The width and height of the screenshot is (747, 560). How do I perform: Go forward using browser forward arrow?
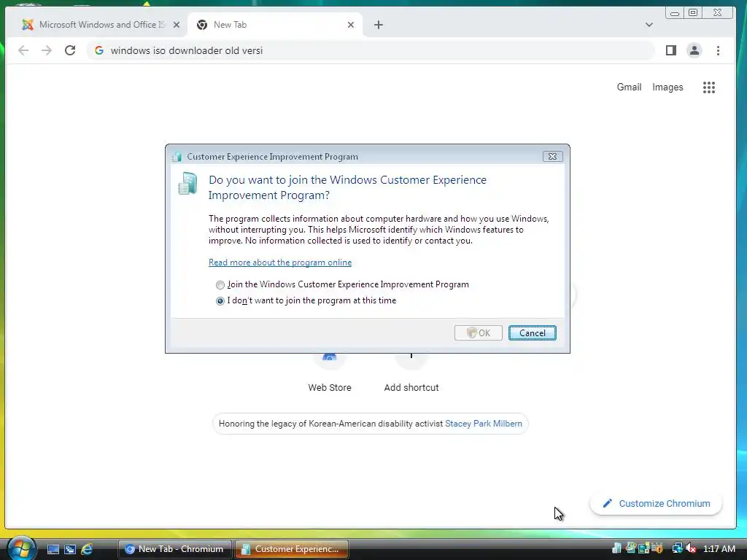coord(46,50)
